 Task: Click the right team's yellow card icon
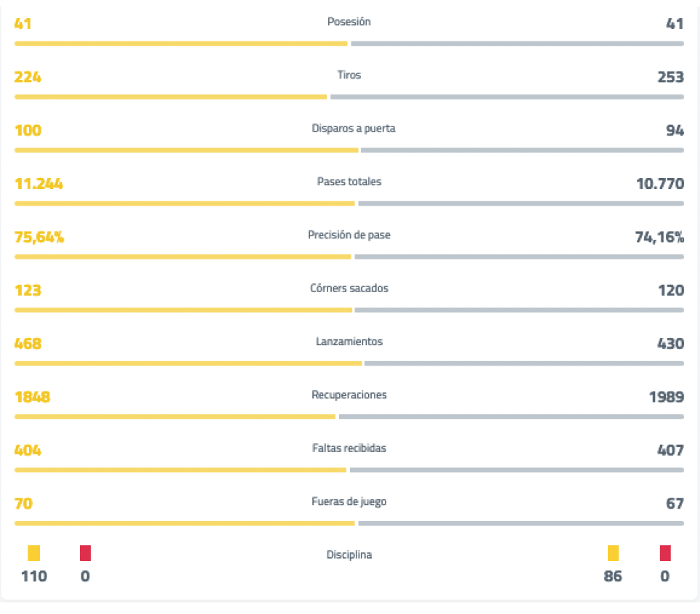click(x=613, y=554)
